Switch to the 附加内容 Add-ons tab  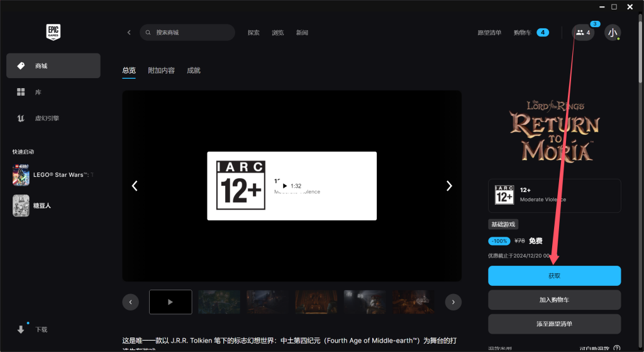(162, 71)
